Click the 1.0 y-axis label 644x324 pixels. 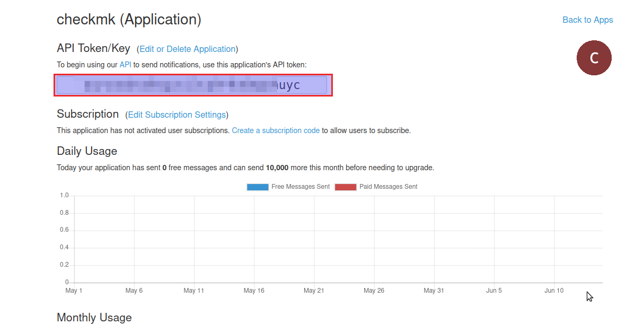[x=64, y=196]
